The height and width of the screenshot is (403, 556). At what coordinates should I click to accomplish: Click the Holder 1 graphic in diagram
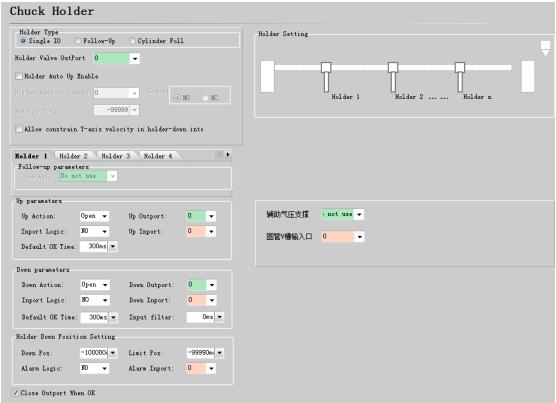click(326, 77)
